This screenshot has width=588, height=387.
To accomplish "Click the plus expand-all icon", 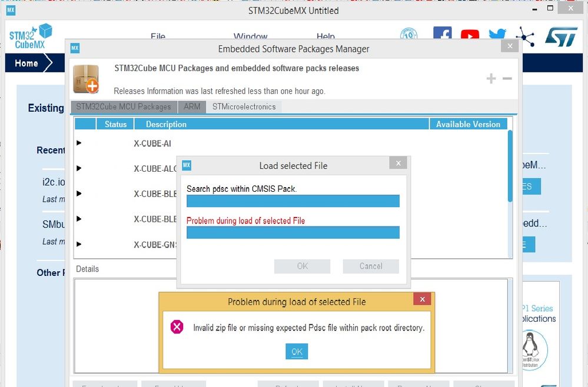I will pyautogui.click(x=491, y=78).
